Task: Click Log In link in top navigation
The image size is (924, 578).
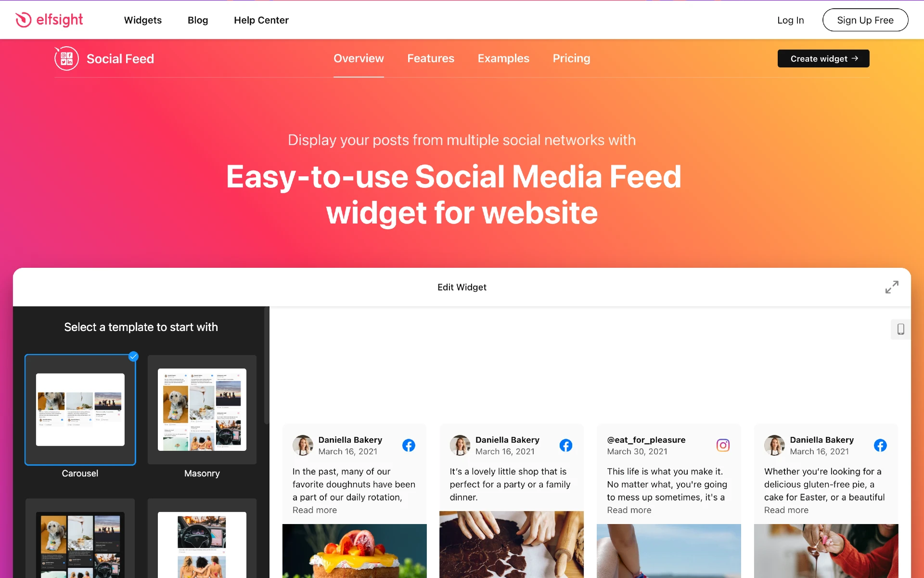Action: click(790, 19)
